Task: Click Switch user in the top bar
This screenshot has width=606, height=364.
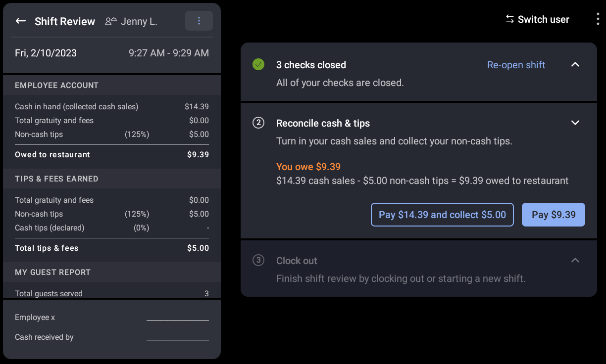Action: point(543,19)
